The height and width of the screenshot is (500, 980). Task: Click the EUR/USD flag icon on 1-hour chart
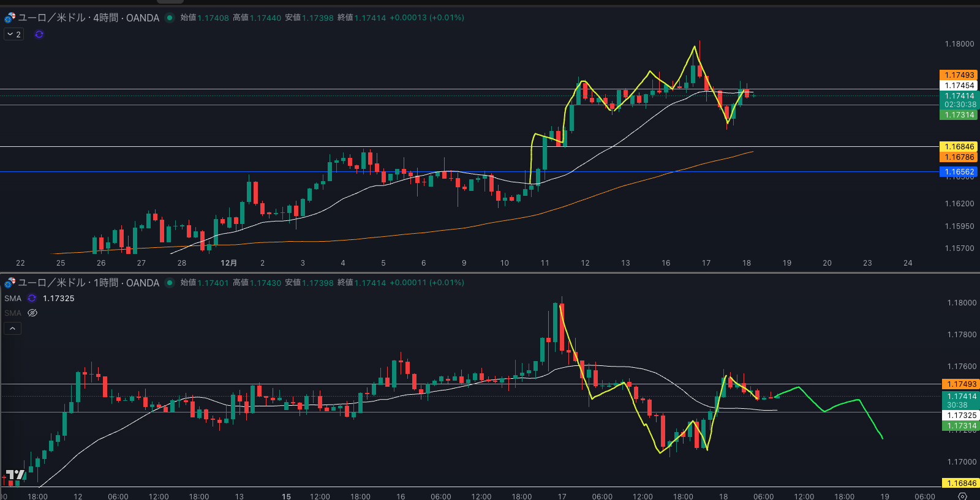click(x=10, y=283)
